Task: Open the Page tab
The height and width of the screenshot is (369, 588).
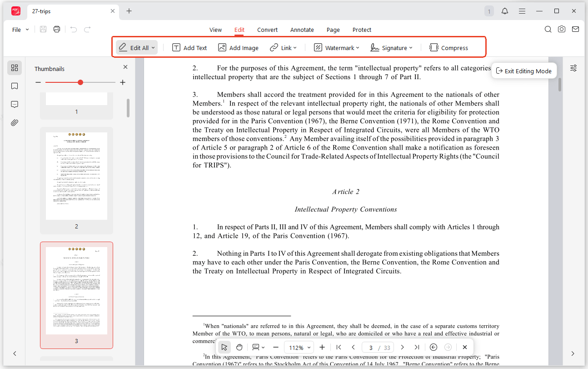Action: point(333,30)
